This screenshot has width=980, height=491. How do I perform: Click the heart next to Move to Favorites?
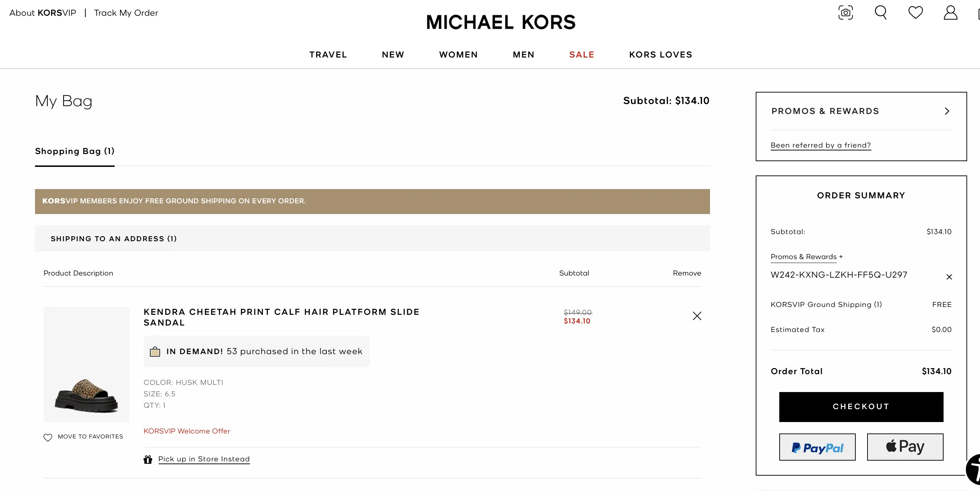(47, 437)
